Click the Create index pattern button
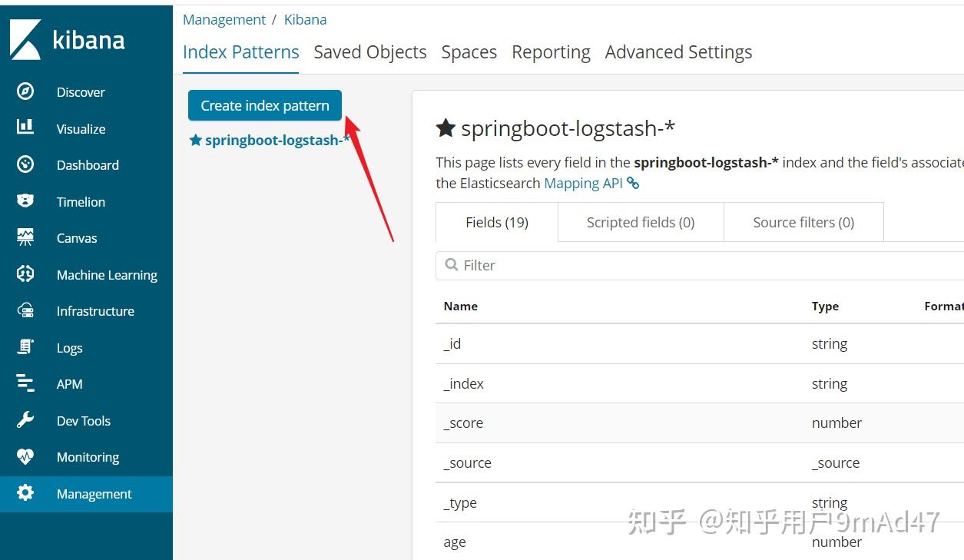Image resolution: width=964 pixels, height=560 pixels. (x=264, y=105)
